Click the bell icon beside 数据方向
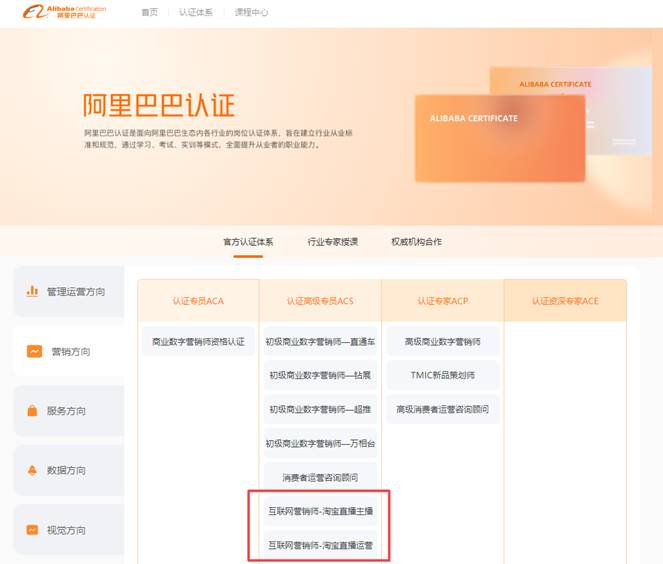This screenshot has height=564, width=663. pos(33,470)
